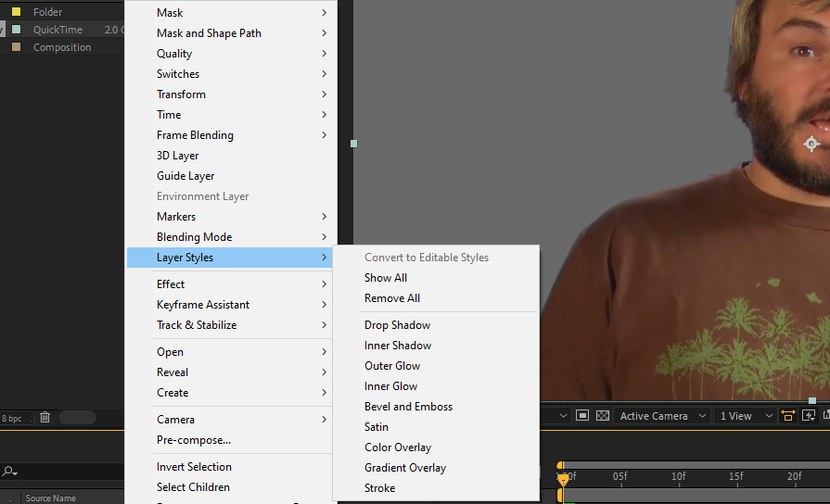Click the anchor point crosshair in viewer

811,144
